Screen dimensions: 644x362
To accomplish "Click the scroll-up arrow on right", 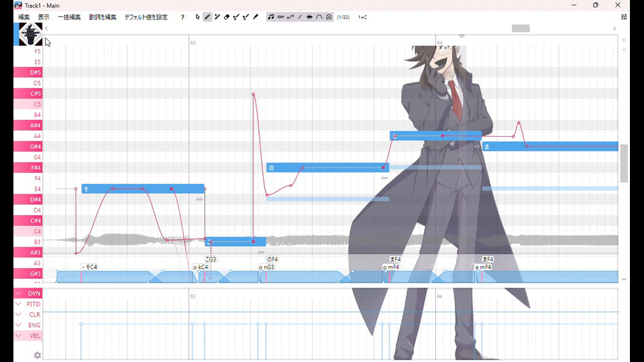I will coord(624,50).
